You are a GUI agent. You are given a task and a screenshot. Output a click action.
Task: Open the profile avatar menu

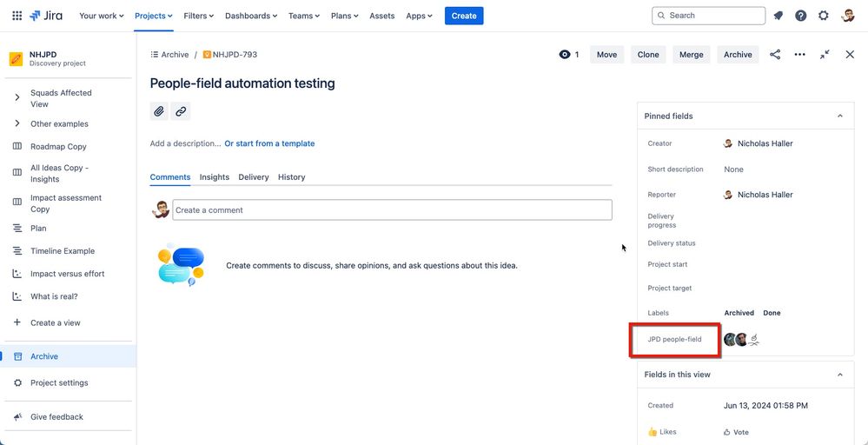[x=847, y=16]
